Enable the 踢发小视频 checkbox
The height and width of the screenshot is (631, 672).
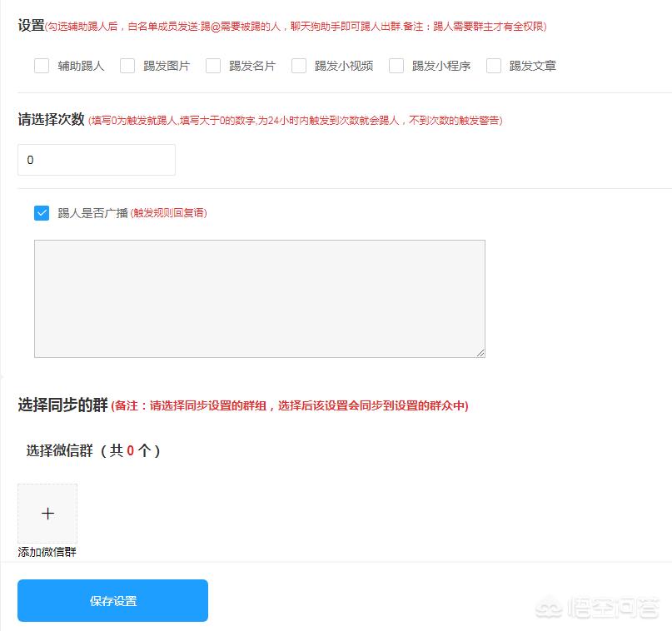(299, 65)
